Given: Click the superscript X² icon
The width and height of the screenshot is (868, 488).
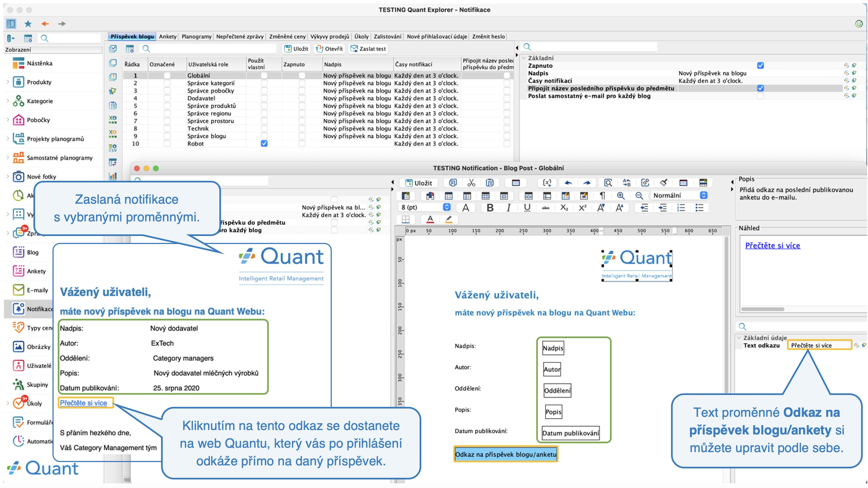Looking at the screenshot, I should click(x=583, y=208).
